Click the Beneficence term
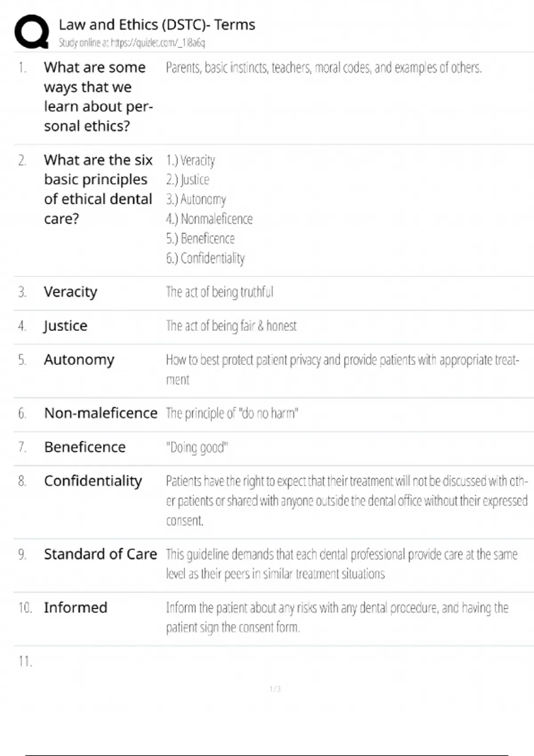Screen dimensions: 534x756 85,447
